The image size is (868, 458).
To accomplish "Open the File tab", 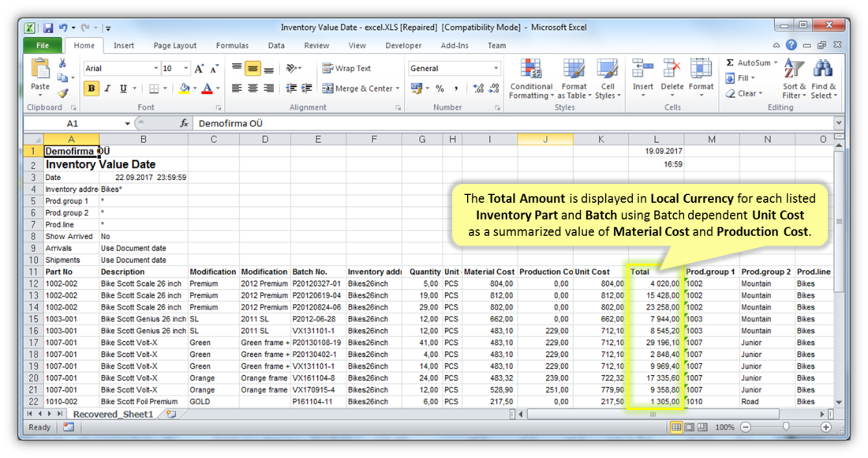I will [43, 46].
